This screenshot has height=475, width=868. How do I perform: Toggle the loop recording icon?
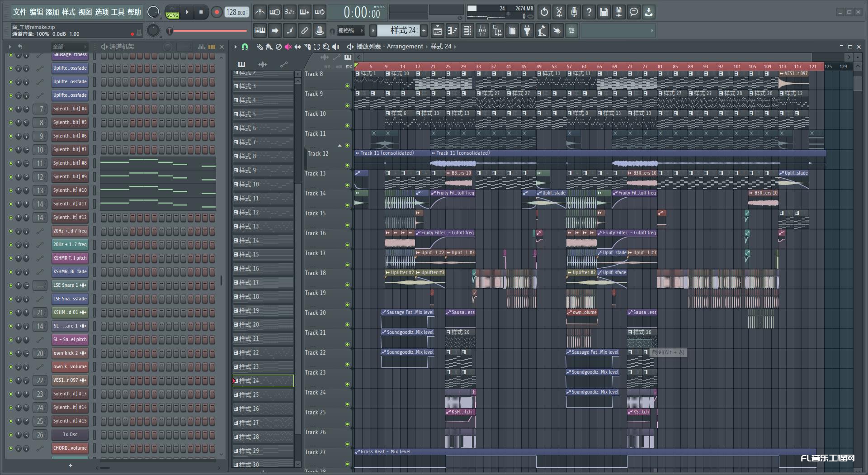pos(320,12)
